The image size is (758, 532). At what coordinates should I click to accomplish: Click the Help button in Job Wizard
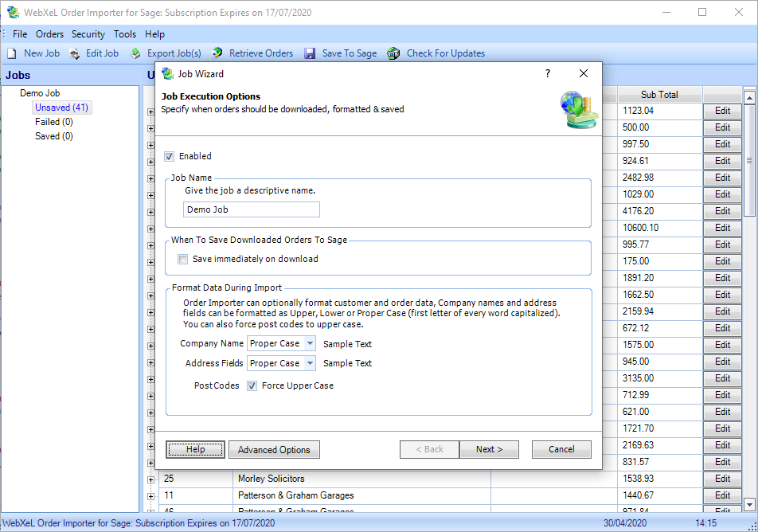point(195,449)
